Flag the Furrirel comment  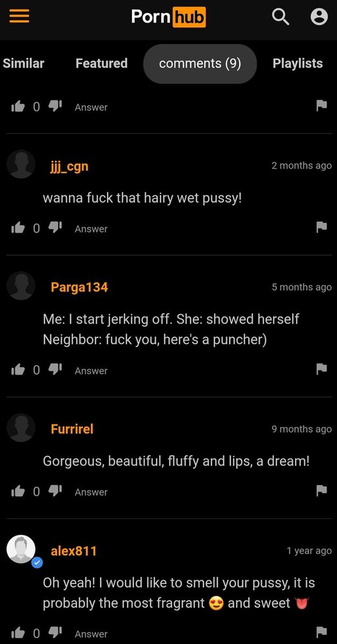(x=322, y=490)
